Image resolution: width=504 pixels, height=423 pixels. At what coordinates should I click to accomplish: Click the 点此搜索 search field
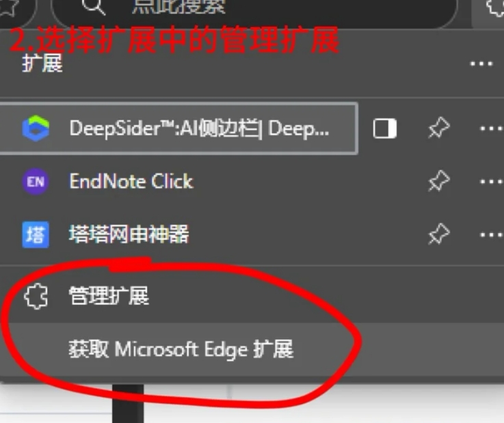tap(254, 8)
